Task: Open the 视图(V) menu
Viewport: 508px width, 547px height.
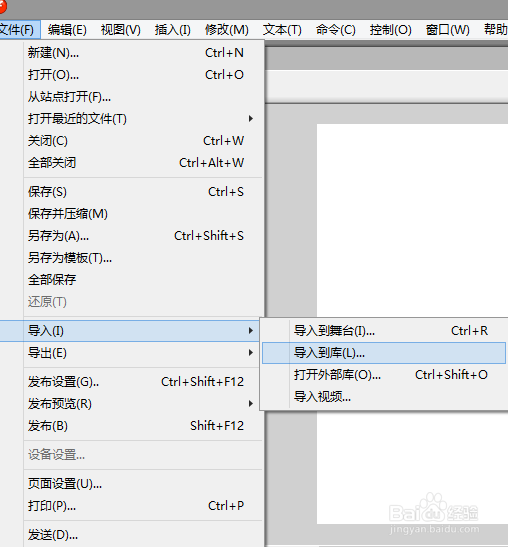Action: (x=120, y=30)
